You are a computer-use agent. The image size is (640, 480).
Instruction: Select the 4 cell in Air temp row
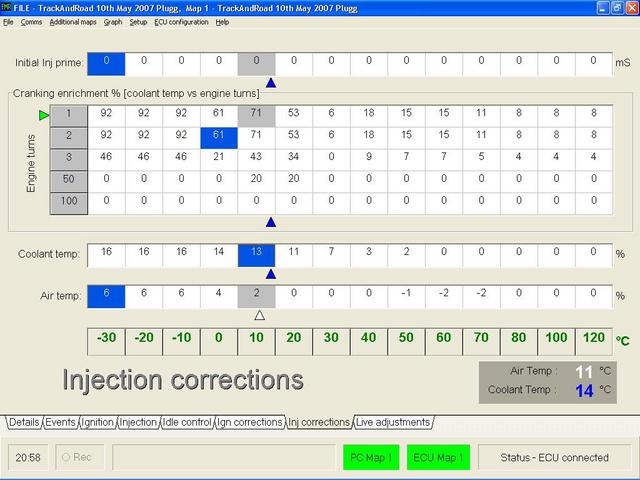(x=219, y=297)
